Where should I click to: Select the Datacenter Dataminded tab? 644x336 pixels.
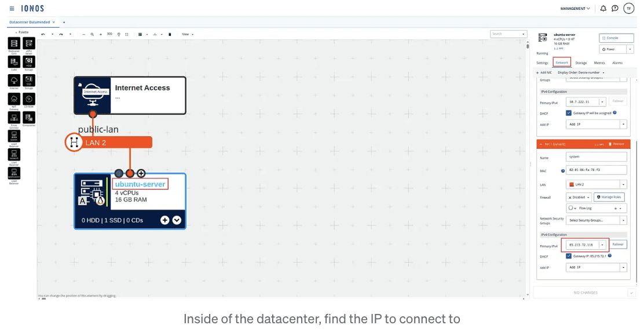pos(30,22)
